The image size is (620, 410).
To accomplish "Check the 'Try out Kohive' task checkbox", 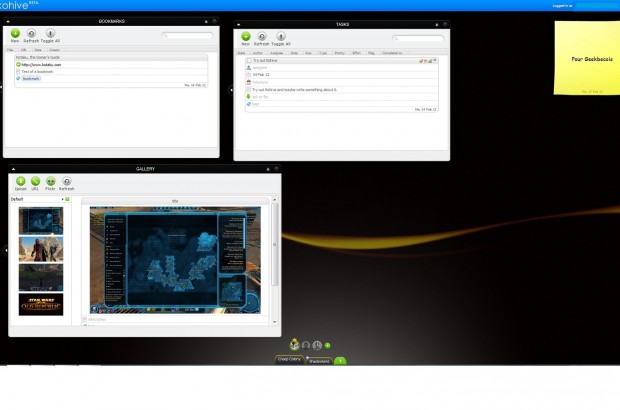I will [248, 61].
